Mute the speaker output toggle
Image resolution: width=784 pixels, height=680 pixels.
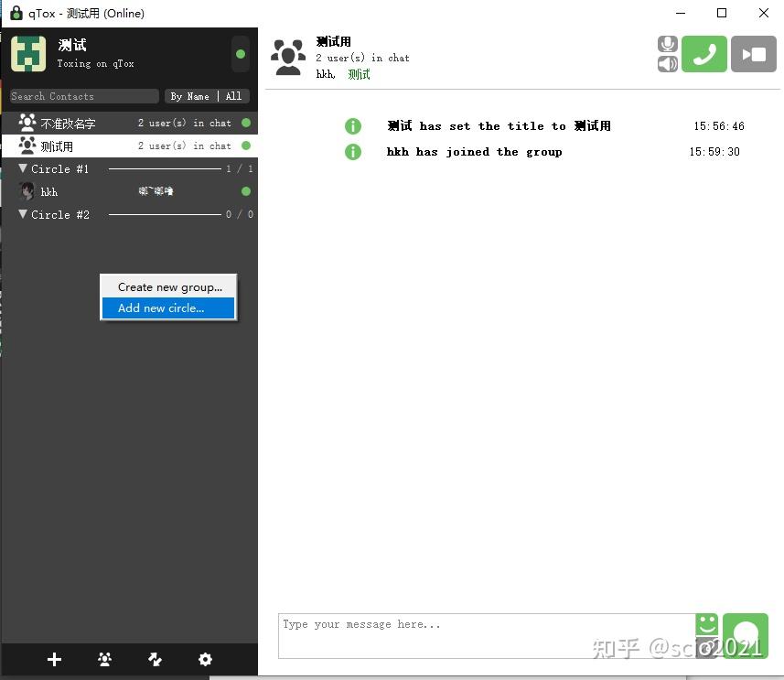coord(667,64)
